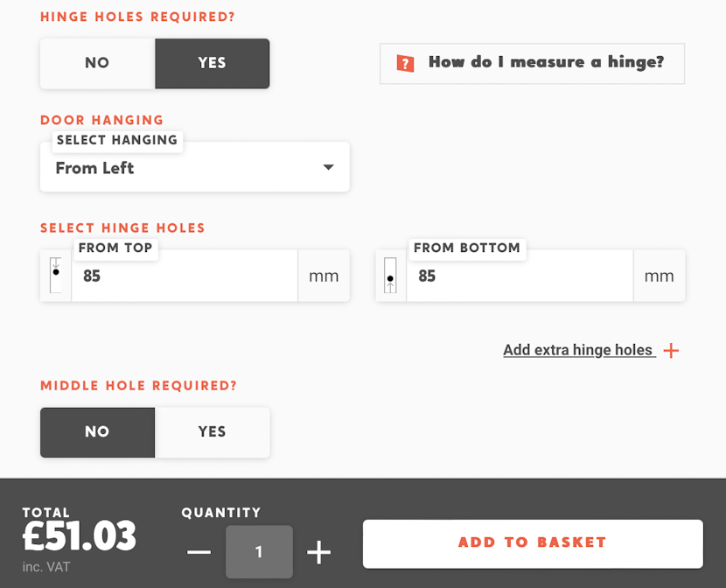Click the mm unit beside From Top
This screenshot has height=588, width=726.
(324, 276)
